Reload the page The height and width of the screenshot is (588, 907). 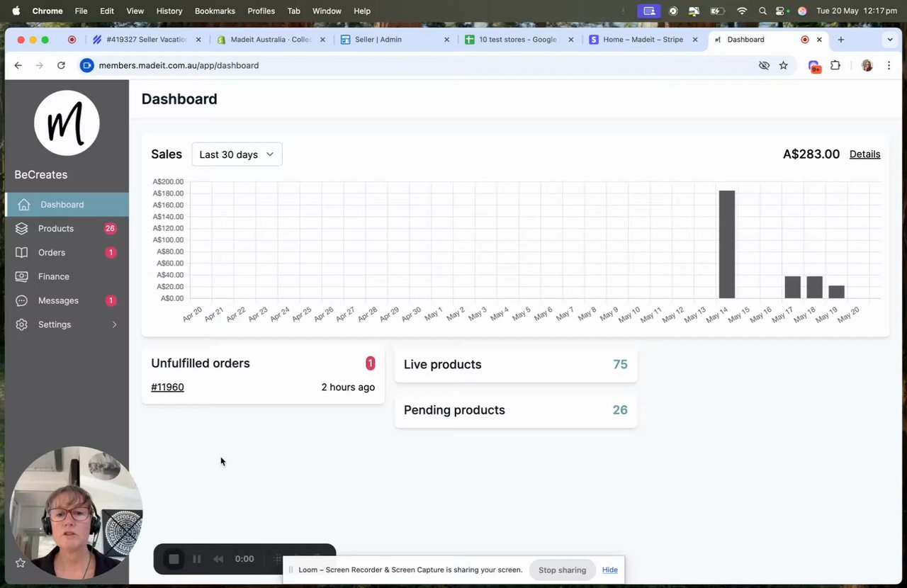[x=61, y=65]
